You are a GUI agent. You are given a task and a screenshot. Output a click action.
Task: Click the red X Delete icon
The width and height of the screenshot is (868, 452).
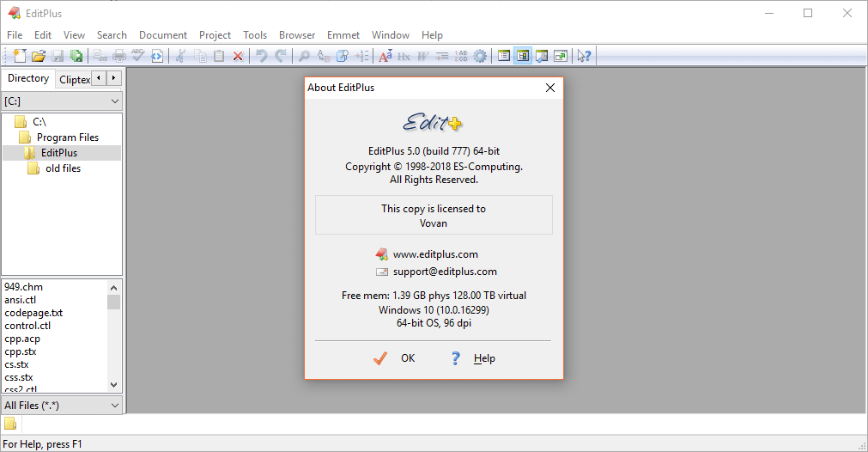point(238,55)
